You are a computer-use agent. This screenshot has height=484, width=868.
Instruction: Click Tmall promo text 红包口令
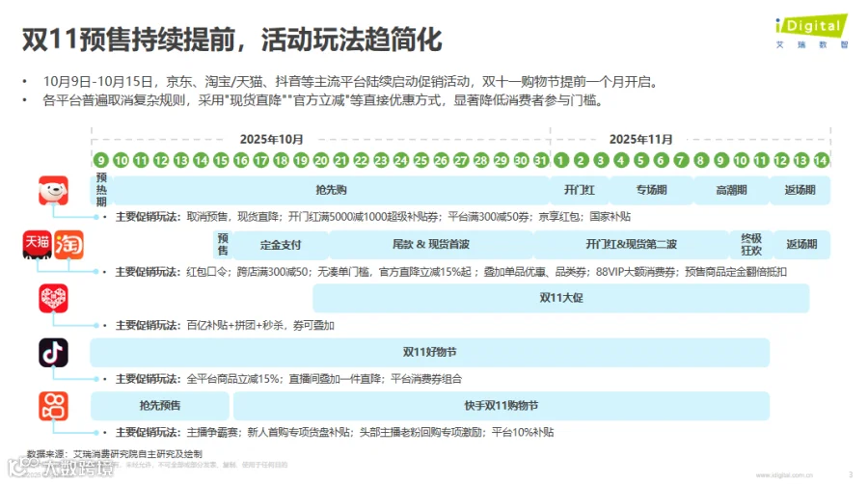click(207, 272)
